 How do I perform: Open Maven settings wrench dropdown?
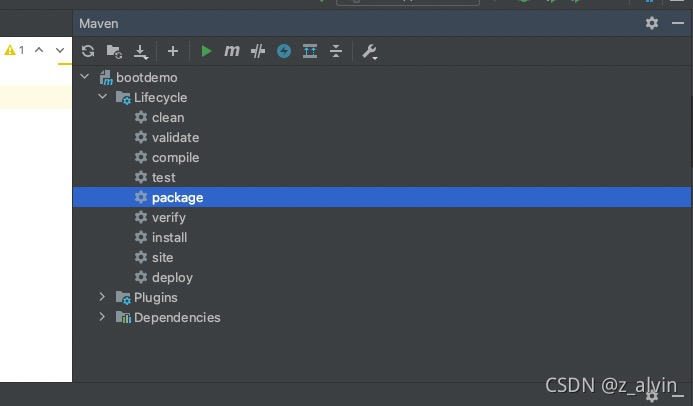coord(369,52)
